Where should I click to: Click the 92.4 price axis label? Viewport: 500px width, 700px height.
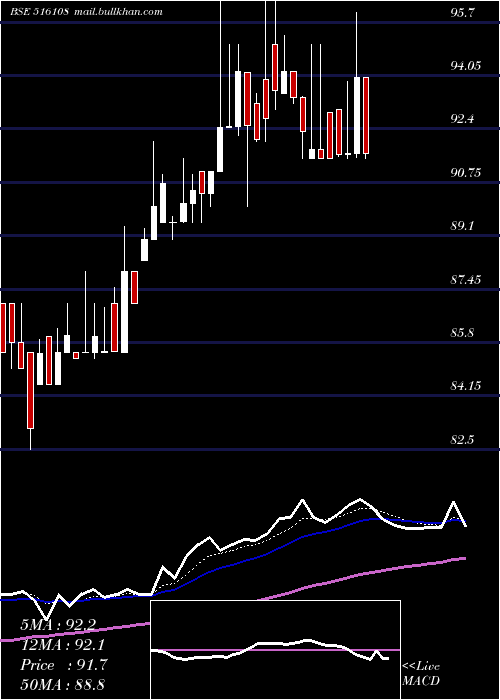point(463,119)
